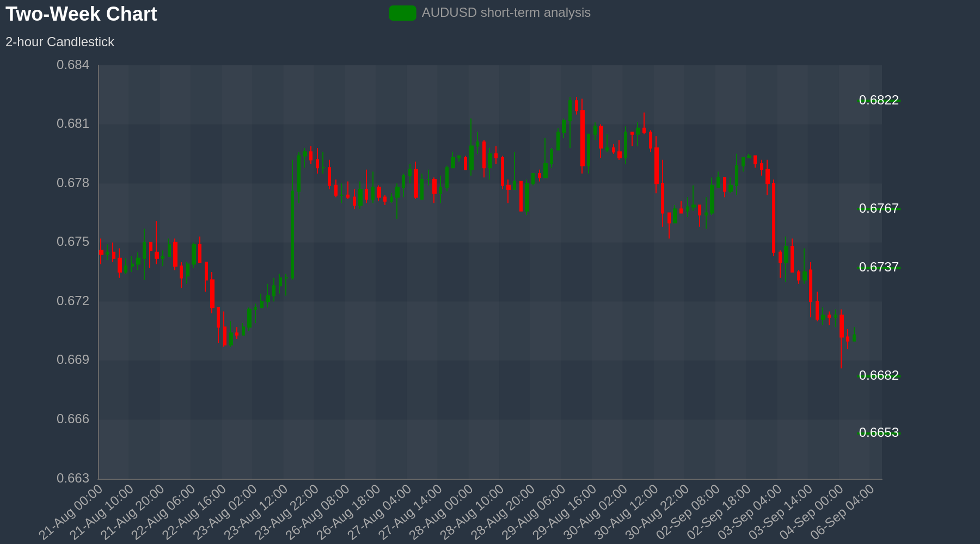Click the 29-Aug 16:00 x-axis label
980x544 pixels.
pos(564,512)
